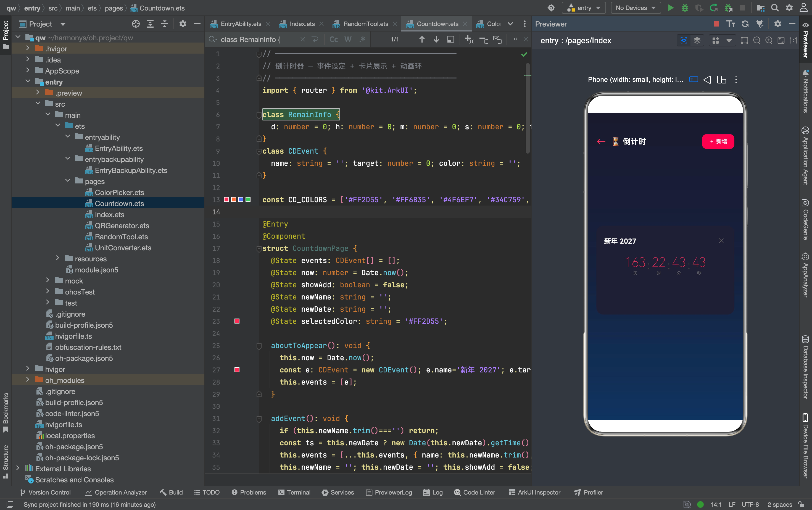The width and height of the screenshot is (812, 510).
Task: Collapse the entry module folder
Action: click(28, 82)
